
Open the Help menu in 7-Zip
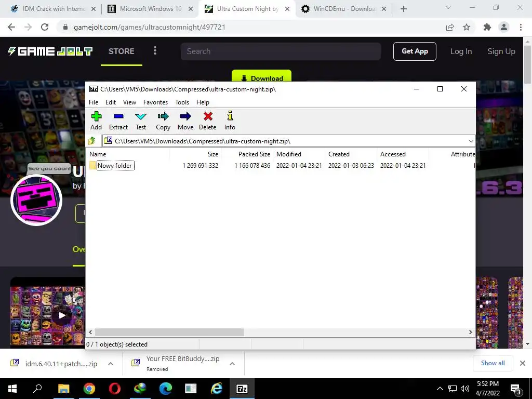[203, 102]
